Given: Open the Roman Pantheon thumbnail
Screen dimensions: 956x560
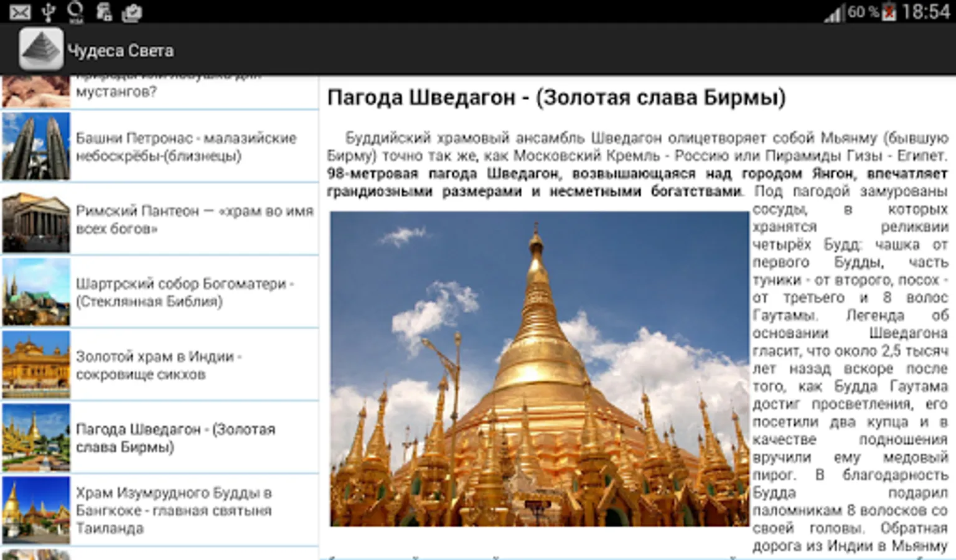Looking at the screenshot, I should click(x=36, y=219).
